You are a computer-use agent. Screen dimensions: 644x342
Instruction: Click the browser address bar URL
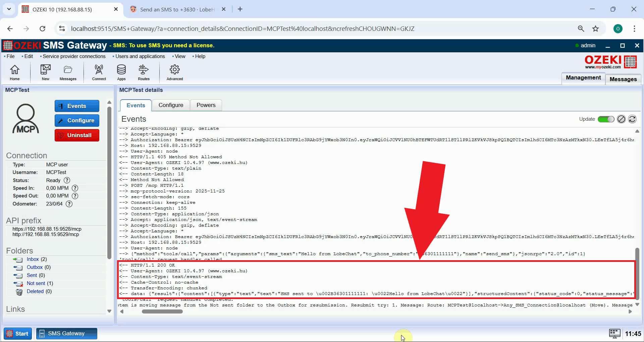coord(243,28)
